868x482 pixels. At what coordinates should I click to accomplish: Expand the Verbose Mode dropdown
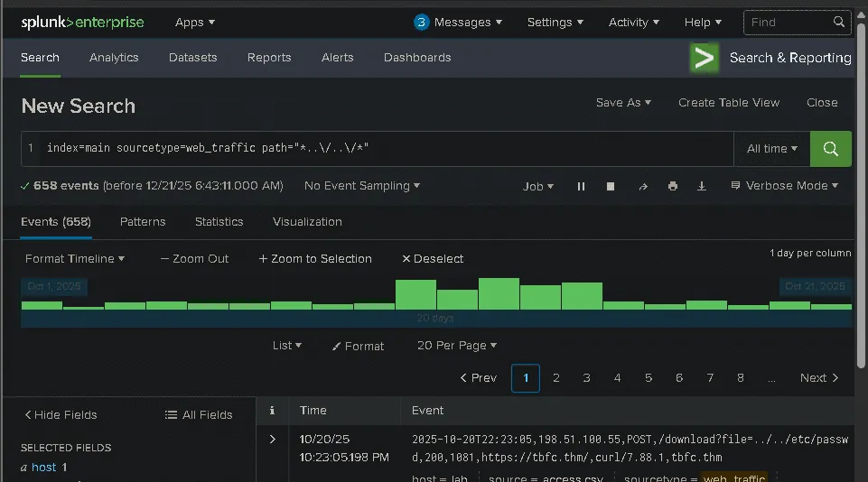784,186
